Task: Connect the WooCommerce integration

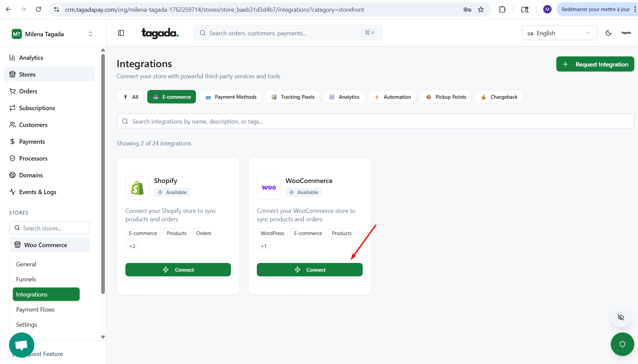Action: 310,270
